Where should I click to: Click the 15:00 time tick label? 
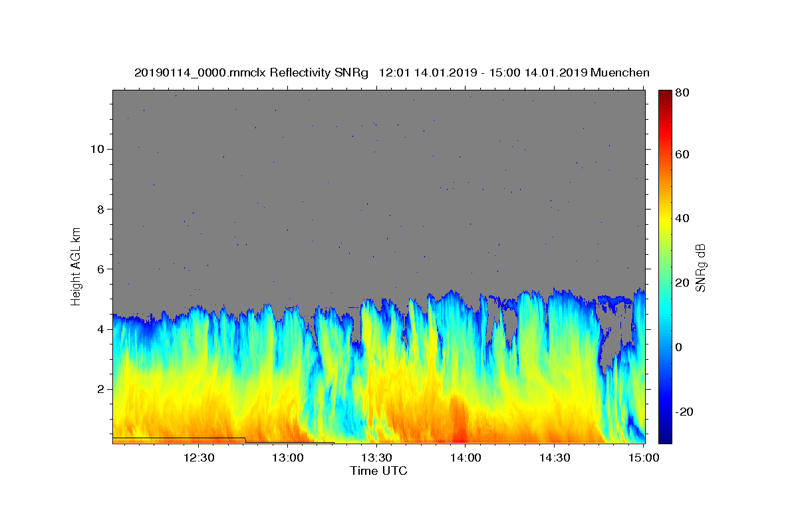(643, 458)
